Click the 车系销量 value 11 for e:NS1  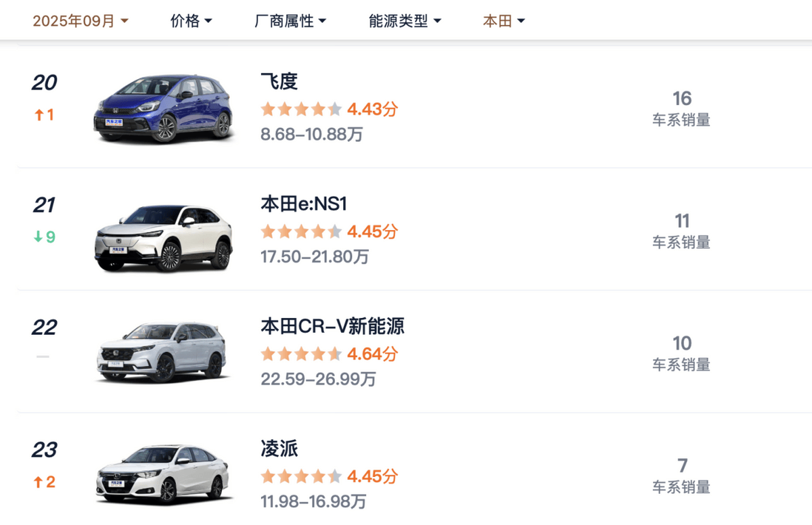click(682, 221)
